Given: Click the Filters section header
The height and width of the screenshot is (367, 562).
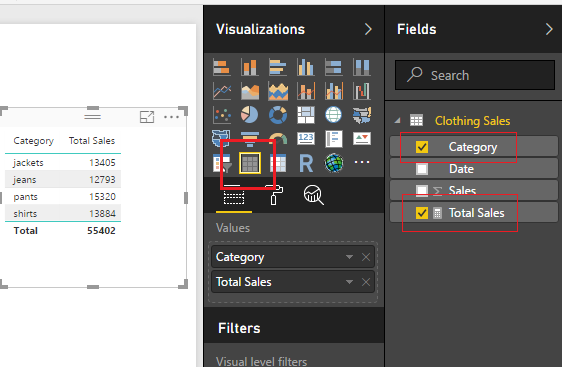Looking at the screenshot, I should click(239, 328).
